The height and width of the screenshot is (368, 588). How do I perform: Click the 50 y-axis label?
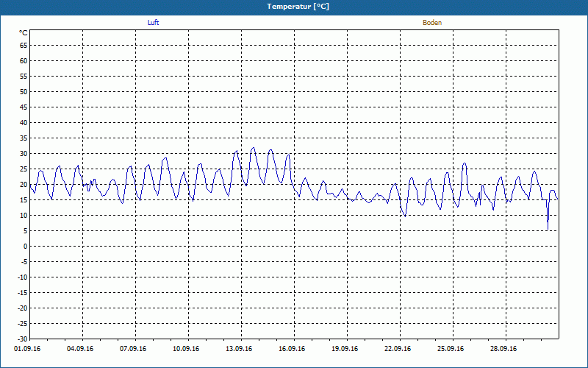(24, 91)
